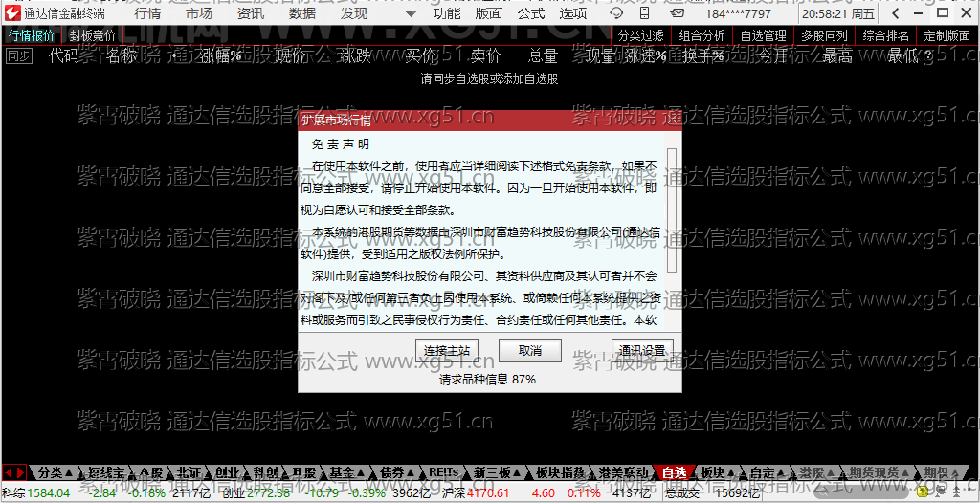This screenshot has height=503, width=980.
Task: Click the 创业 index value 2772.38
Action: [269, 493]
